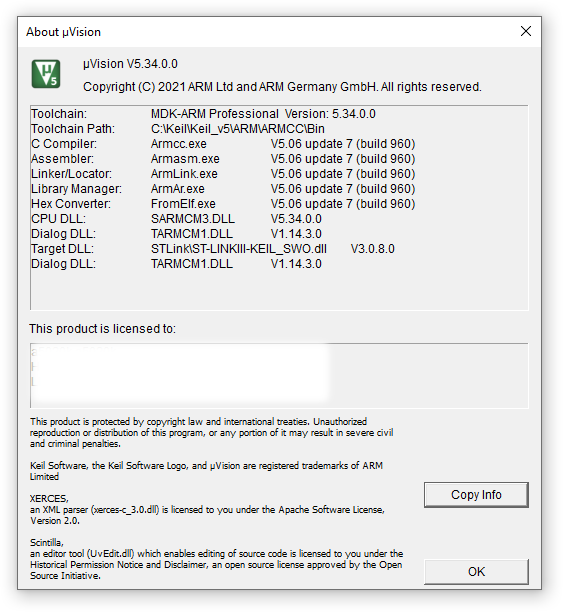Click inside the licensed-to information box
563x612 pixels.
point(279,375)
